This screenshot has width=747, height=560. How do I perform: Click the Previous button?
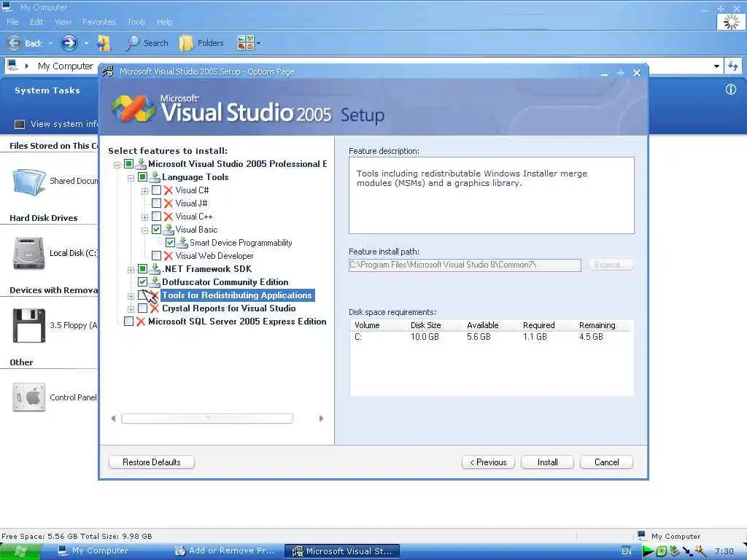[488, 462]
